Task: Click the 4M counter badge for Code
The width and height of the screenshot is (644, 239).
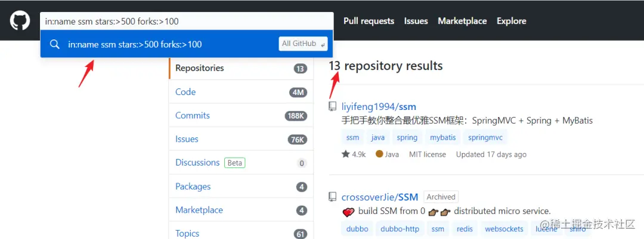Action: (298, 93)
